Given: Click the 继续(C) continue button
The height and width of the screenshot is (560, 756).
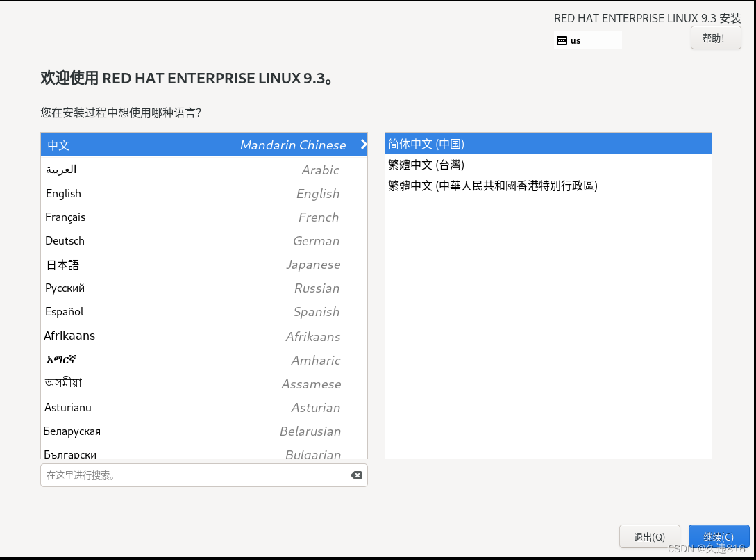Looking at the screenshot, I should click(719, 537).
